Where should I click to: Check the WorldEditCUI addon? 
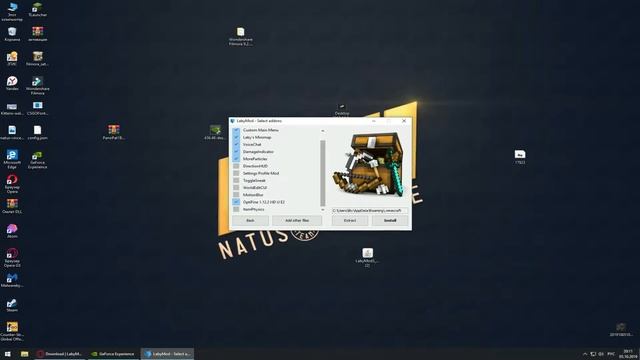pos(236,188)
